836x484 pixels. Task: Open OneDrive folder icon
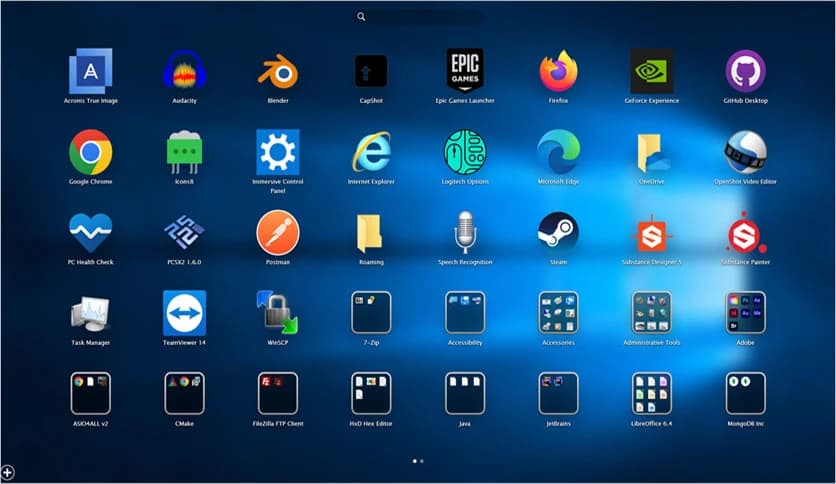click(x=652, y=152)
